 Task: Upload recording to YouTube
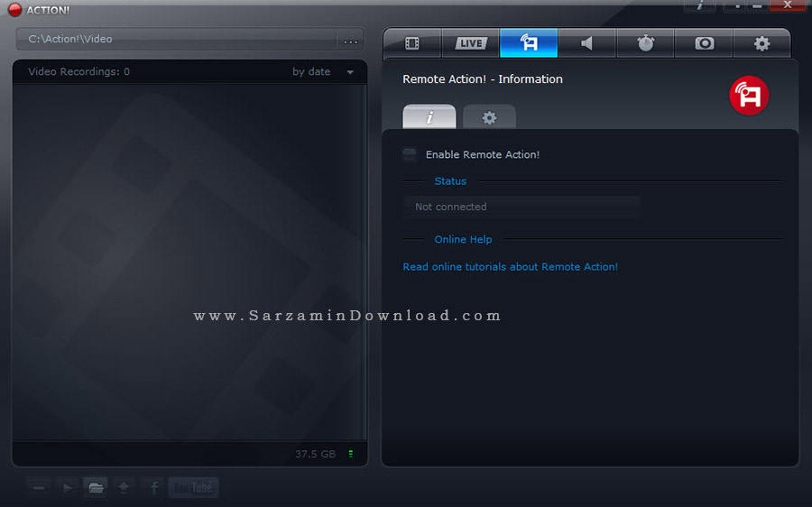(193, 487)
